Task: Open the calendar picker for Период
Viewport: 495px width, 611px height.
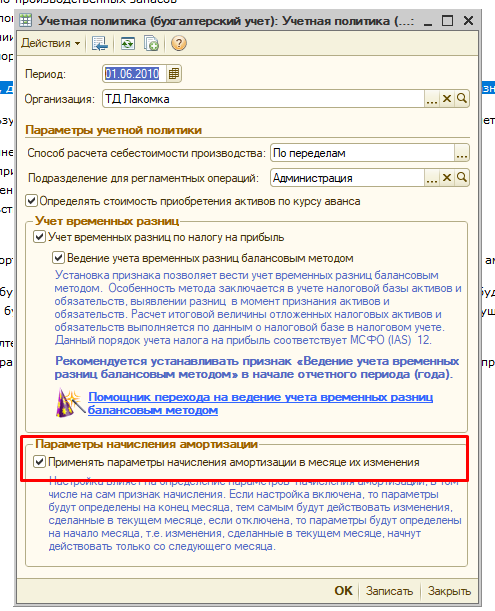Action: click(x=174, y=74)
